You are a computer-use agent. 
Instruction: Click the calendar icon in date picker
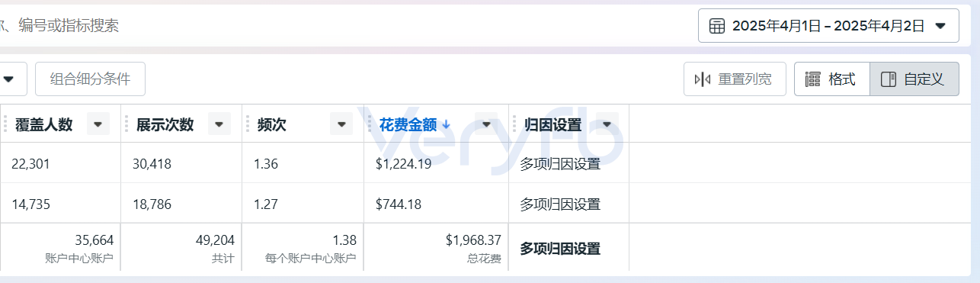coord(717,26)
